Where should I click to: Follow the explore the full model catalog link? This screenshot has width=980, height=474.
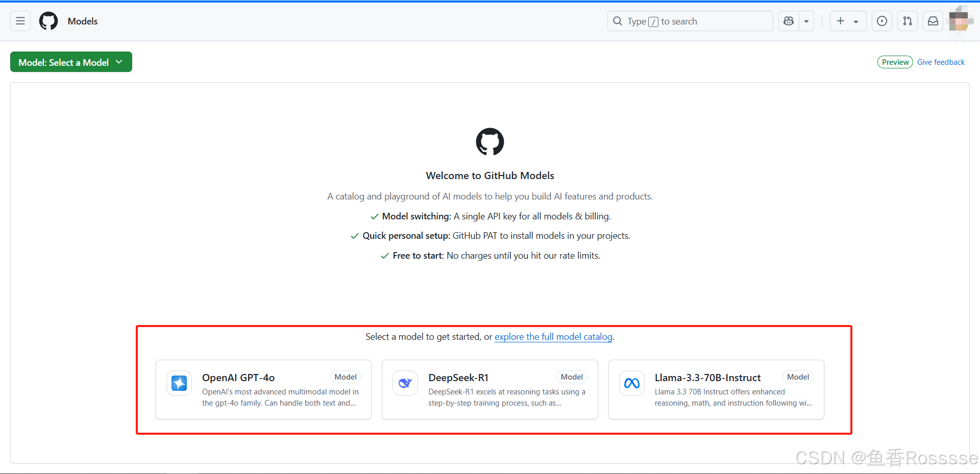553,337
